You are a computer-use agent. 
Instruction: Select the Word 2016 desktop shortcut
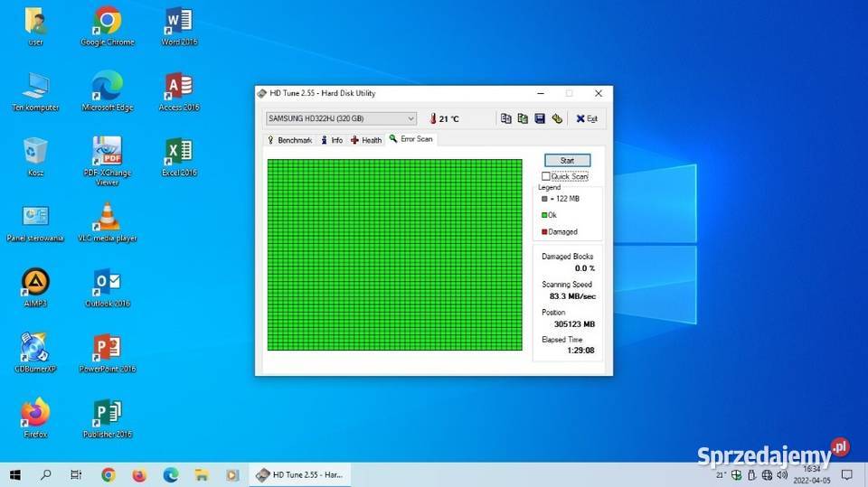(x=179, y=26)
